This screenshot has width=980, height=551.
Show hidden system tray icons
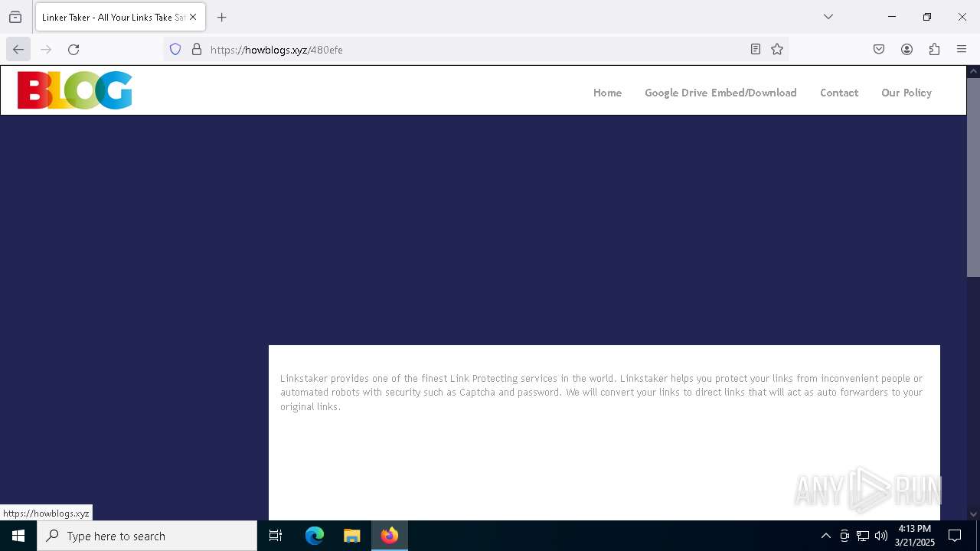(825, 536)
